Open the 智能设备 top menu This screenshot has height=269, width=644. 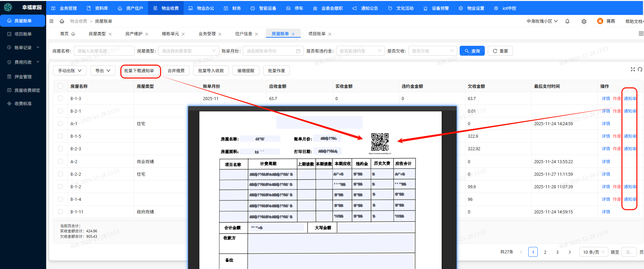[263, 8]
